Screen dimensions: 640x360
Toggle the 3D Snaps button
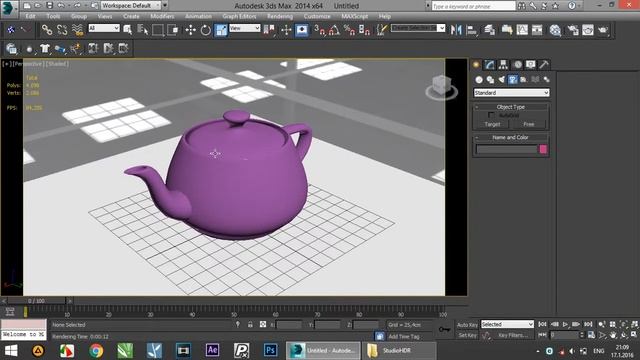[x=320, y=30]
